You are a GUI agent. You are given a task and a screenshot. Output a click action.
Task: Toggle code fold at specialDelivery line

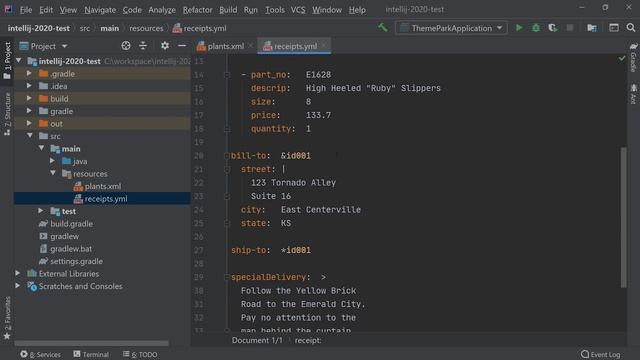227,277
